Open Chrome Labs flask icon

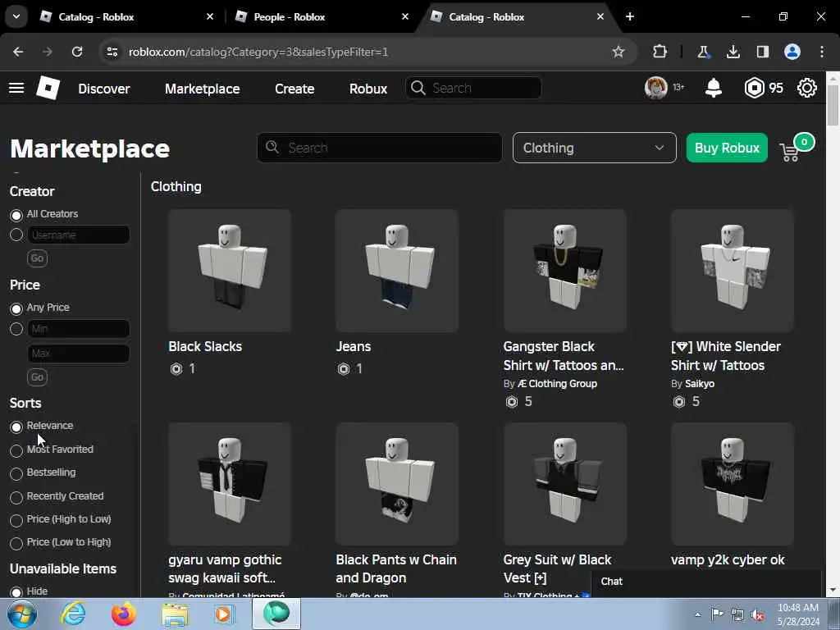tap(703, 52)
